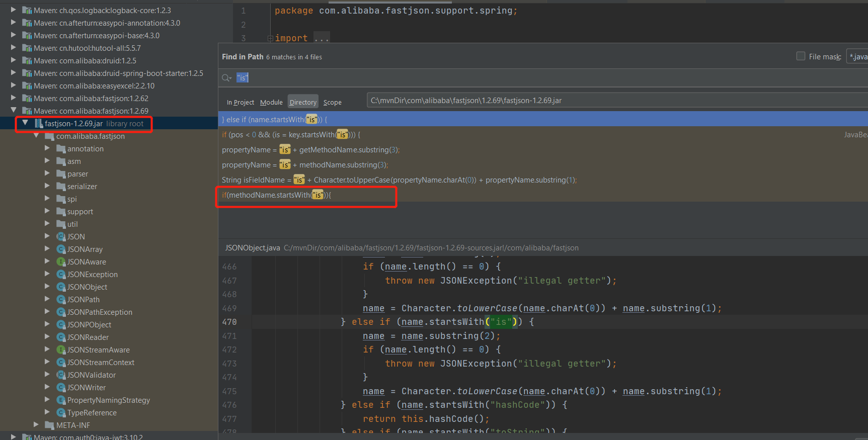Switch to the Scope tab
Screen dimensions: 868x440
332,102
